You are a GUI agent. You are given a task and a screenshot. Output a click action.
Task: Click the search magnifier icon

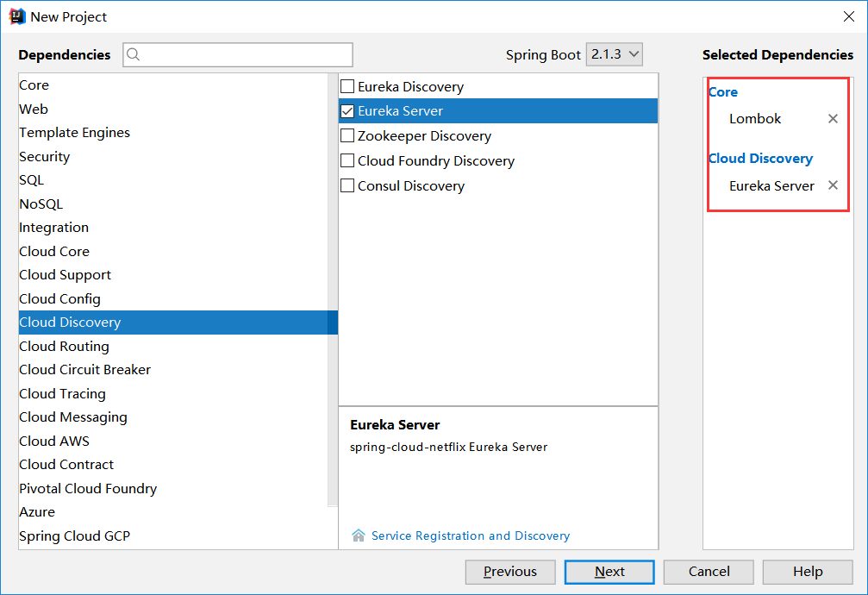[133, 54]
